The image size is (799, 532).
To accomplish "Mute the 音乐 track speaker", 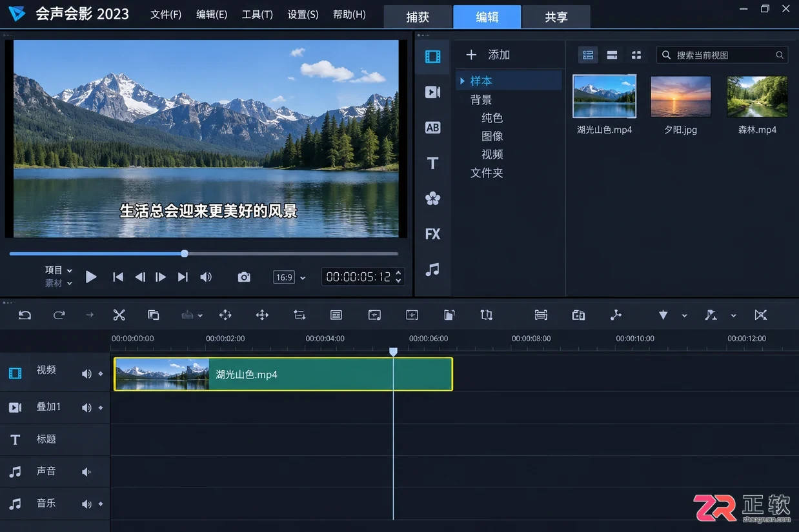I will coord(86,504).
